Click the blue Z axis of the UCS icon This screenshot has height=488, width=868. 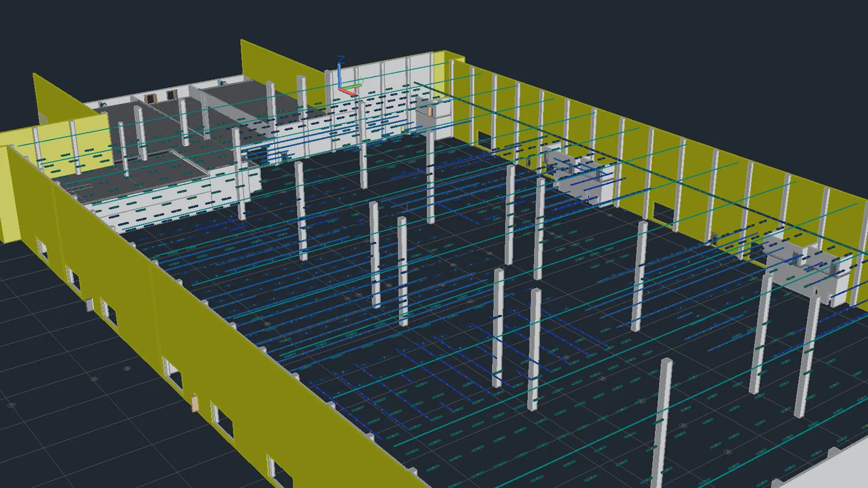click(340, 76)
